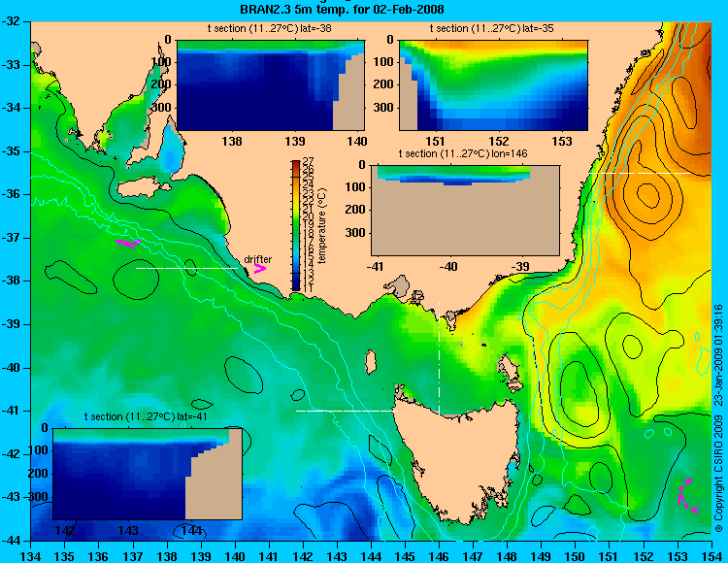Image resolution: width=728 pixels, height=563 pixels.
Task: Select the magenta drifter track near 137°E, 37°S
Action: coord(128,244)
